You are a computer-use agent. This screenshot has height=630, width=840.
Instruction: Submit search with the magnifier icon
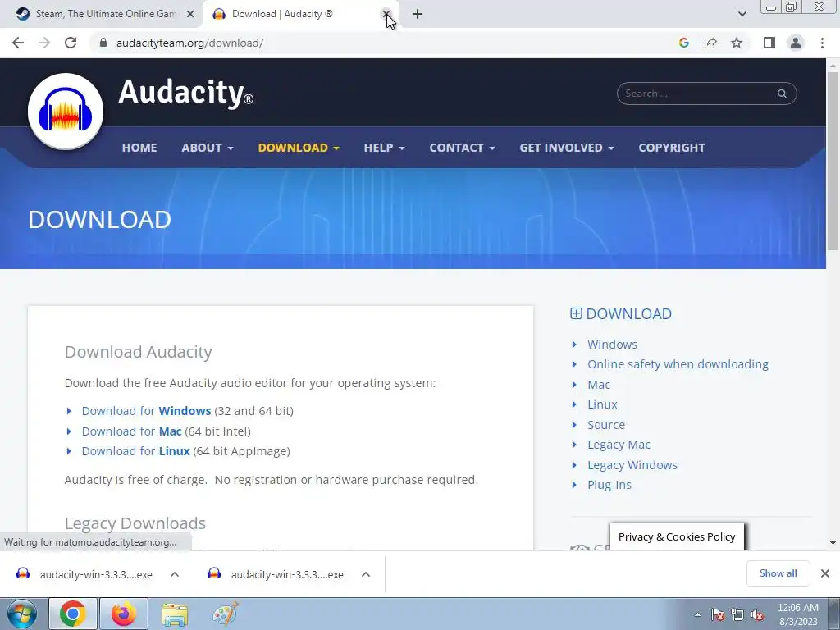(x=782, y=94)
